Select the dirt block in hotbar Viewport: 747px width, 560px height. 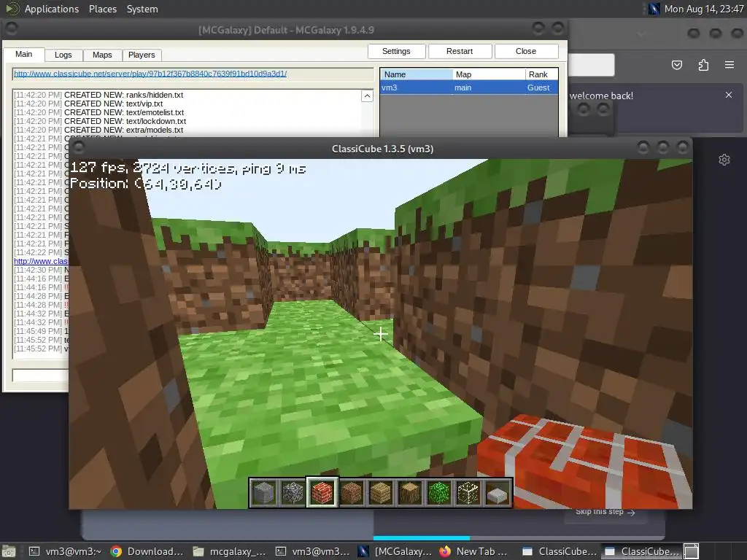click(x=351, y=493)
